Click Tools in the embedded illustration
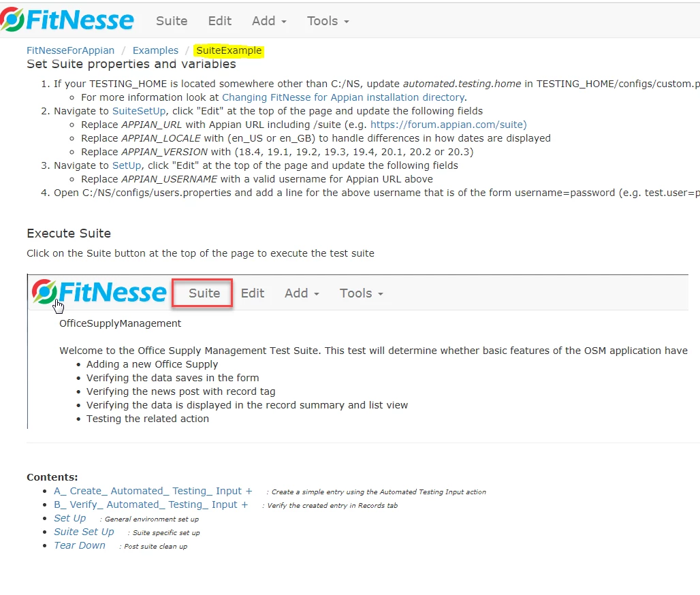This screenshot has height=595, width=700. click(x=361, y=293)
